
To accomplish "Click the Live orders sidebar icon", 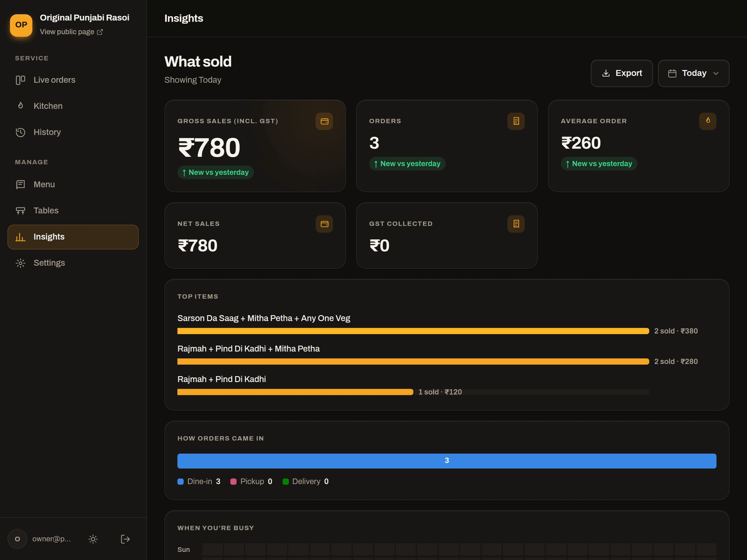I will [20, 80].
